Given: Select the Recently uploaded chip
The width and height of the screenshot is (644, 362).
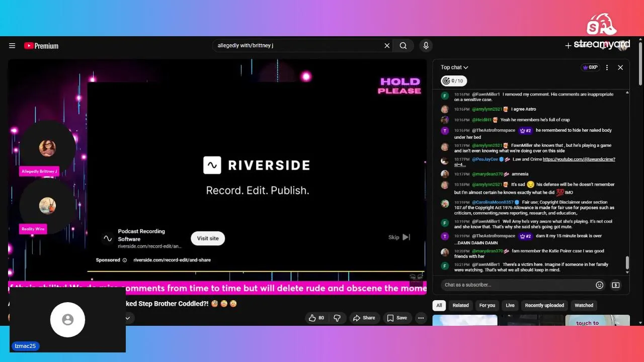Looking at the screenshot, I should [544, 305].
